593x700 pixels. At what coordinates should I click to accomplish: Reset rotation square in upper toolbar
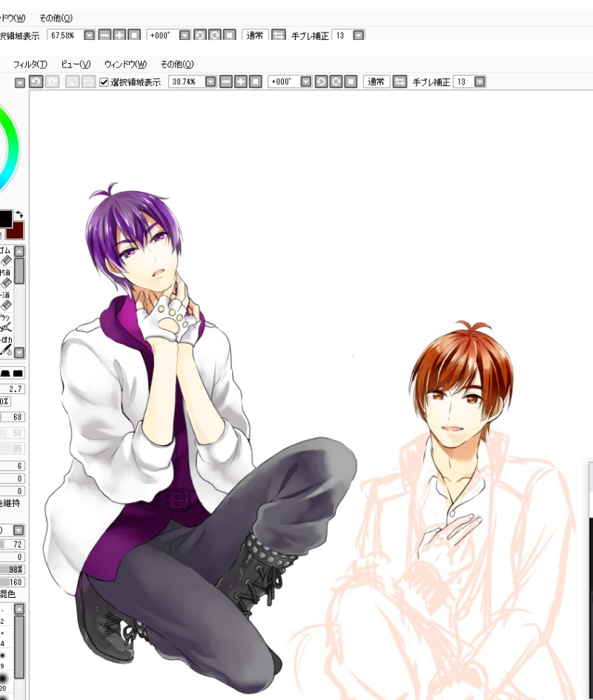[x=229, y=35]
